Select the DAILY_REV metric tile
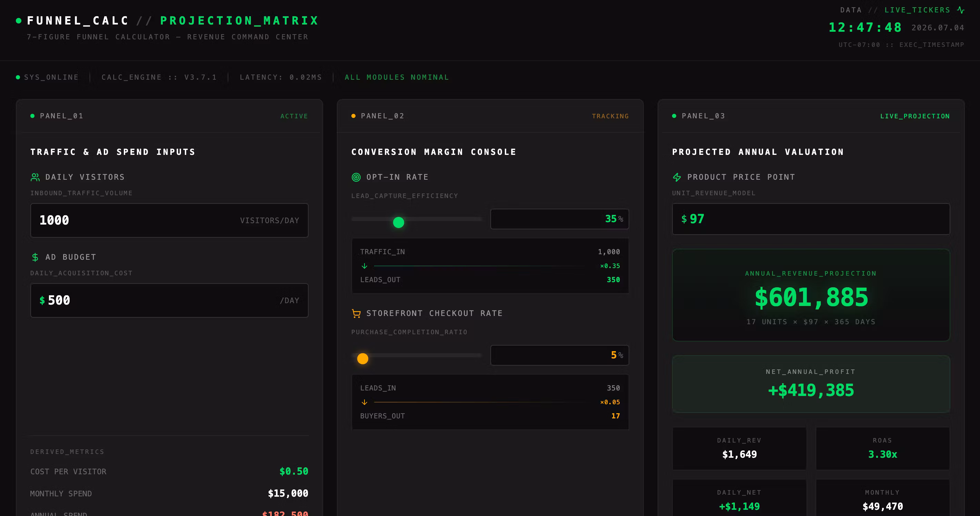 click(739, 448)
